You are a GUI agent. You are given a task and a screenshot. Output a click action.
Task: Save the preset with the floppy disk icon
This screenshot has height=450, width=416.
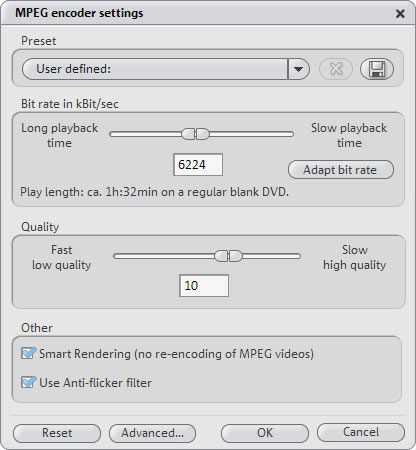(x=377, y=69)
